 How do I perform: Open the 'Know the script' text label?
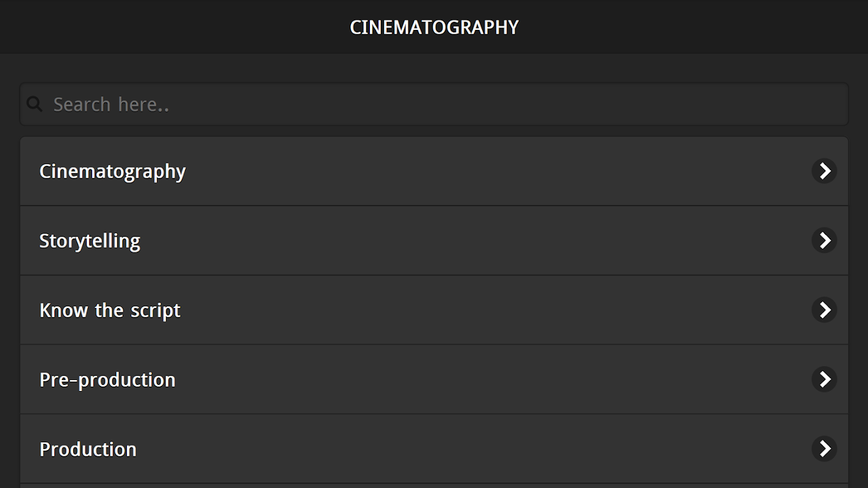110,310
